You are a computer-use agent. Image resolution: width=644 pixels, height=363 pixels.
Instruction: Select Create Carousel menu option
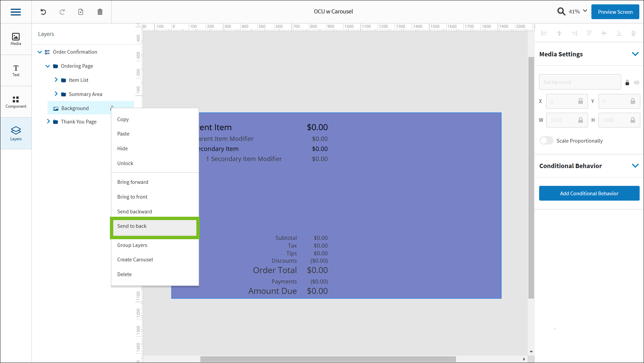point(135,260)
